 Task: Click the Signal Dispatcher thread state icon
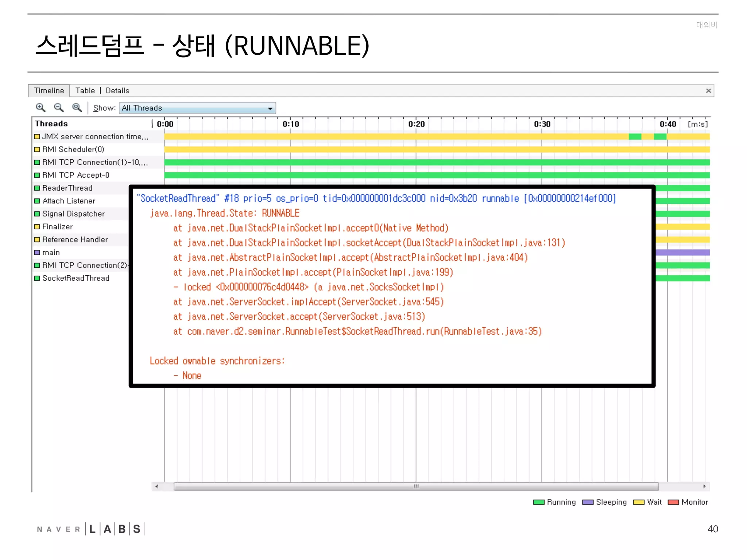pos(37,214)
